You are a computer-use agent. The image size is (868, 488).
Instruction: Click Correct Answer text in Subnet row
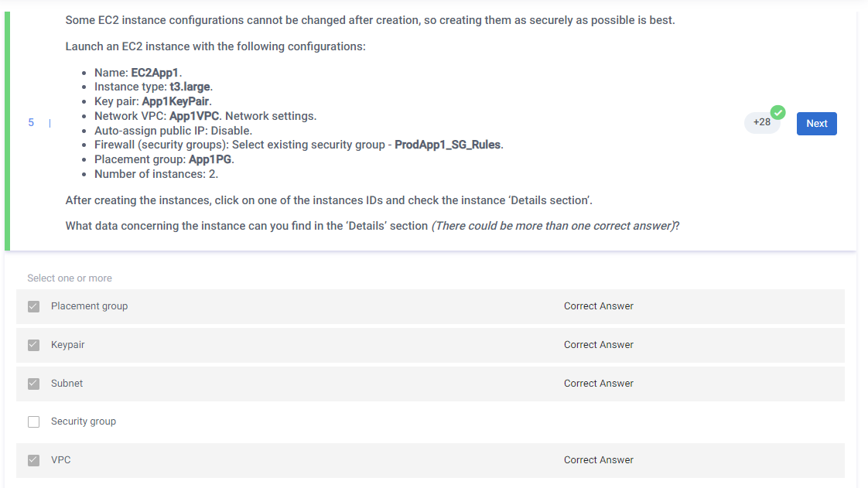(598, 384)
